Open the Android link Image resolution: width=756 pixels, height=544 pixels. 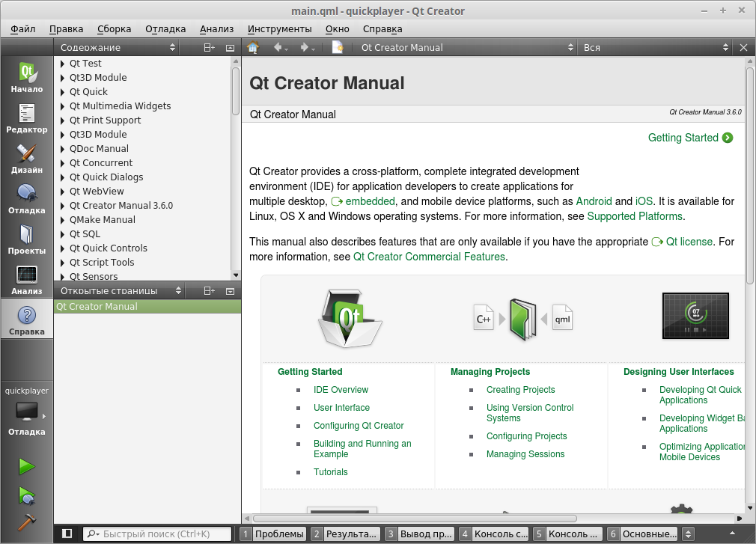tap(594, 201)
